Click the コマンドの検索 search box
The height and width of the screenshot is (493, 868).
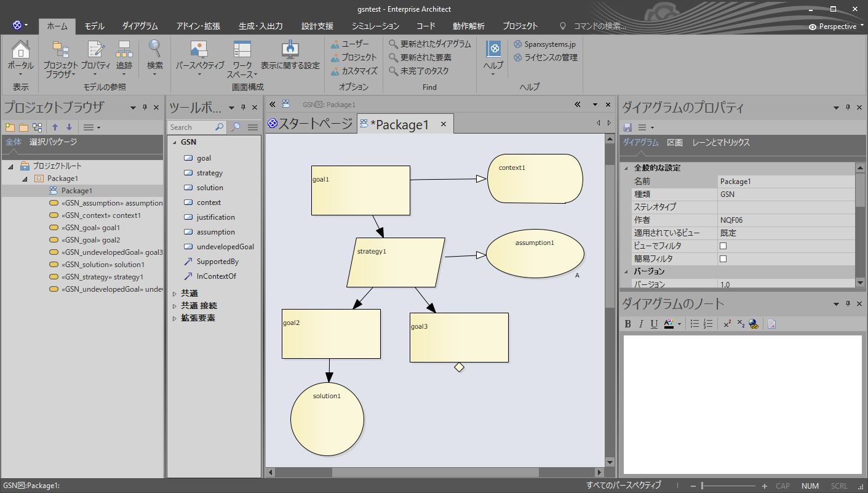tap(600, 26)
